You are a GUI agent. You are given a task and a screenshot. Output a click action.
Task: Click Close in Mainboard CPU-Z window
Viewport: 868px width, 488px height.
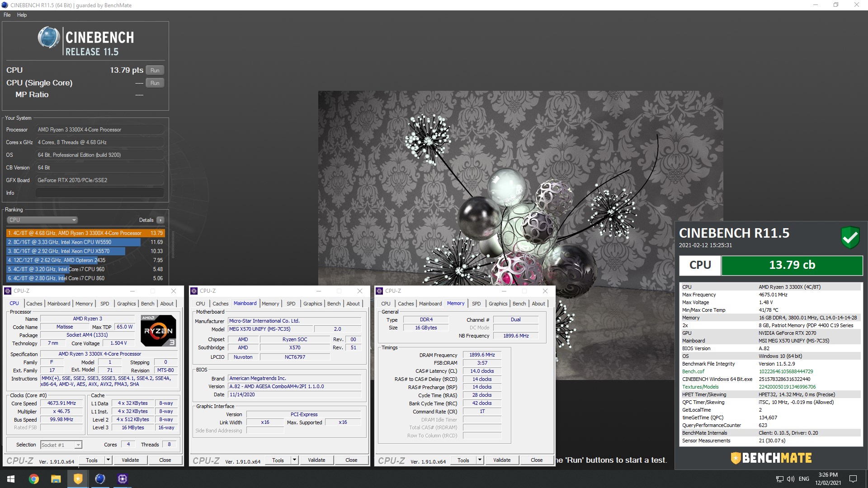click(x=351, y=460)
